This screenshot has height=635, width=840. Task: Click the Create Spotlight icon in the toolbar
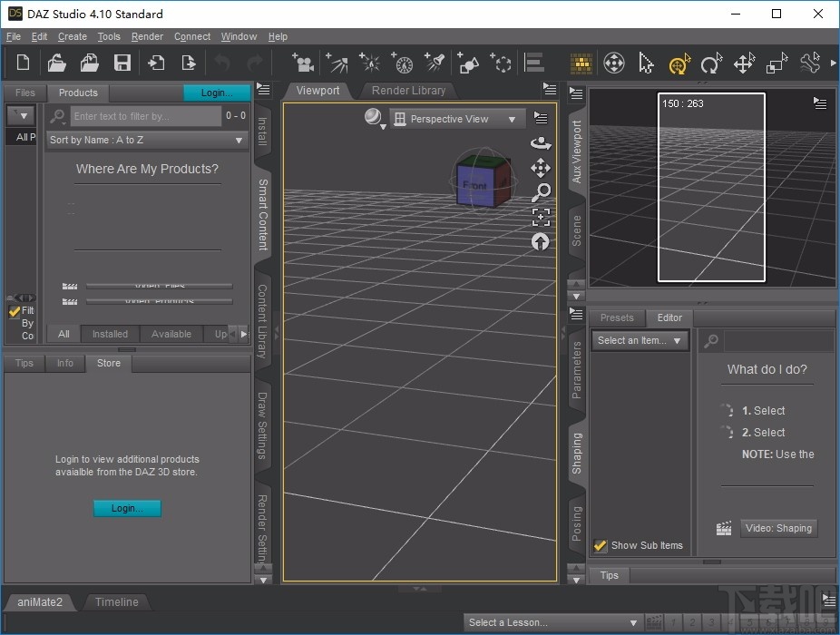click(435, 63)
